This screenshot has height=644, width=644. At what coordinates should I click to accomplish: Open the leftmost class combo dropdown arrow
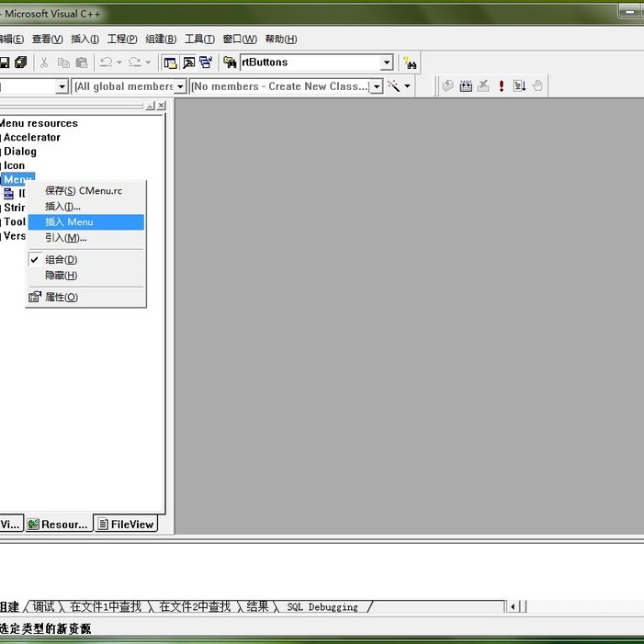click(x=62, y=86)
